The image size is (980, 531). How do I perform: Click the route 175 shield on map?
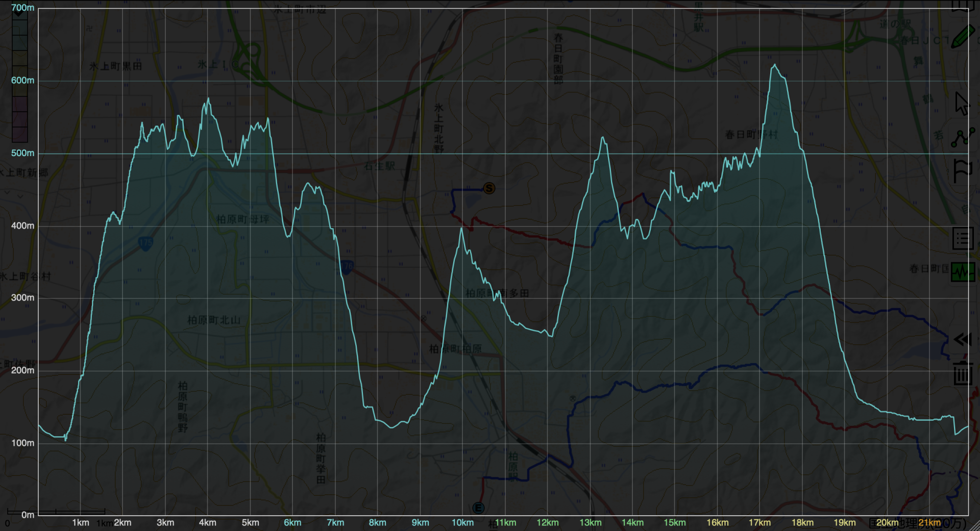[145, 243]
